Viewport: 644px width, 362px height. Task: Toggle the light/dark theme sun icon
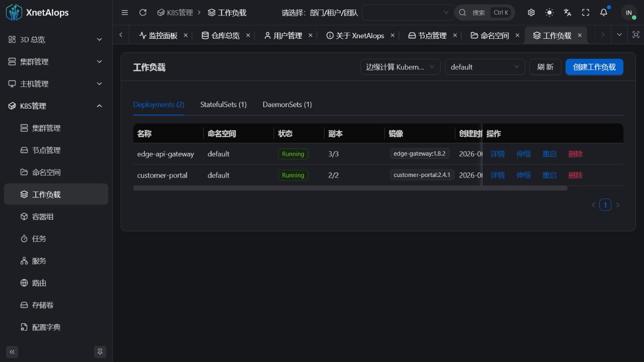coord(549,13)
